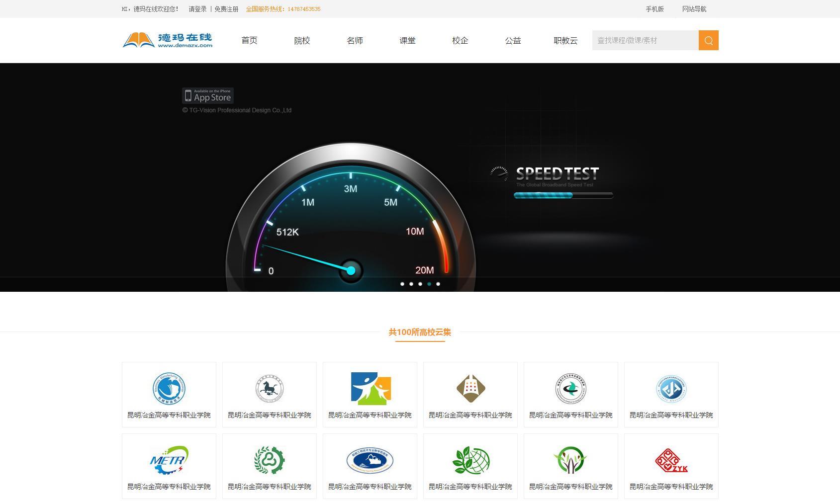Select the fourth highlighted carousel dot

[429, 284]
